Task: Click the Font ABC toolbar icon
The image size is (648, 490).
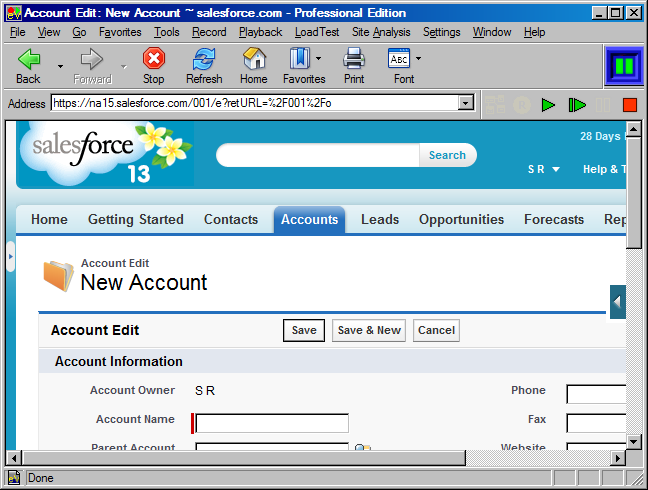Action: point(399,58)
